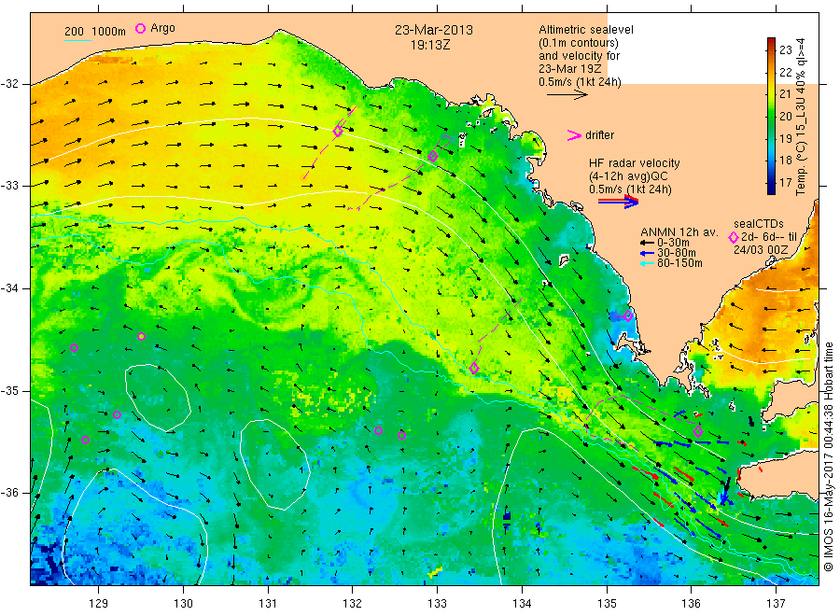The height and width of the screenshot is (616, 840).
Task: Click the magenta sealCTDs diamond legend symbol
Action: tap(734, 237)
